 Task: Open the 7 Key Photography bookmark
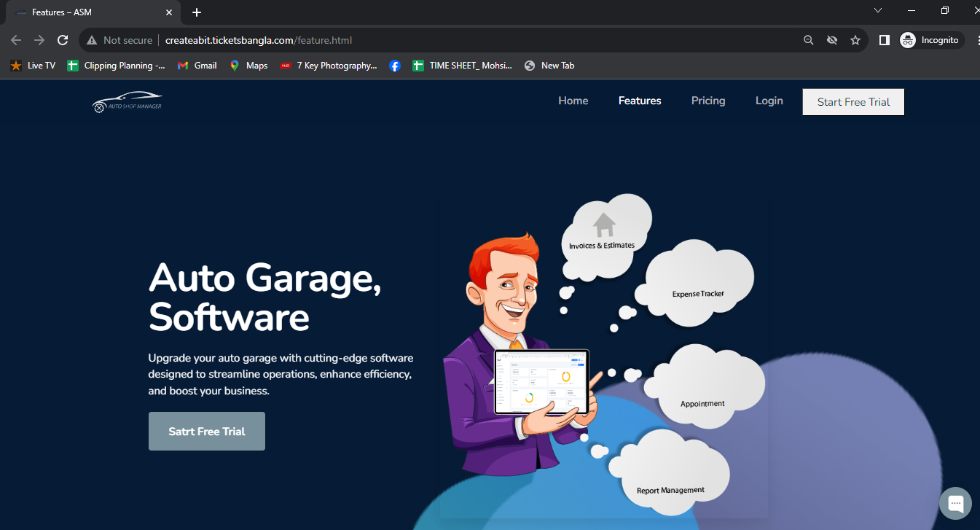click(x=329, y=66)
